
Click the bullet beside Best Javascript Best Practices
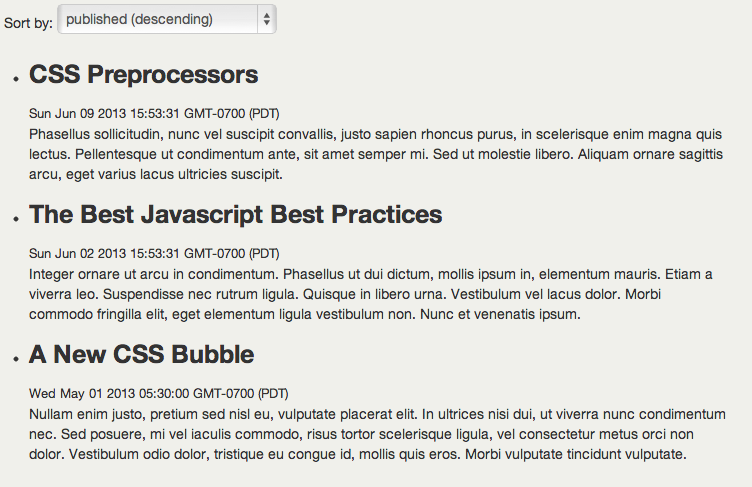tap(16, 219)
